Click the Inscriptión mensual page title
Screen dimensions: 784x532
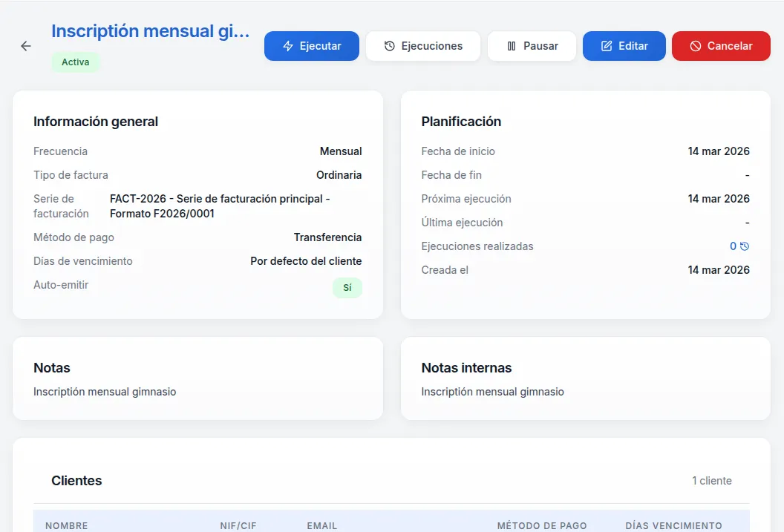[150, 31]
